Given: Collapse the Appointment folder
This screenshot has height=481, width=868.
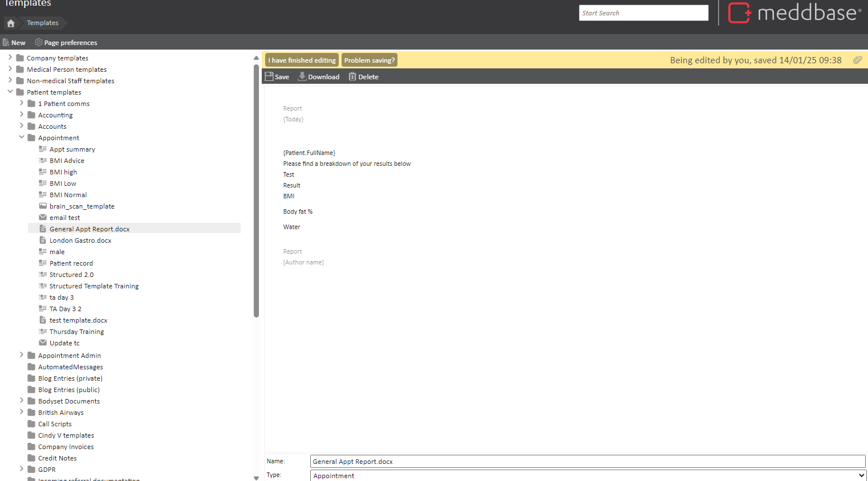Looking at the screenshot, I should (22, 137).
